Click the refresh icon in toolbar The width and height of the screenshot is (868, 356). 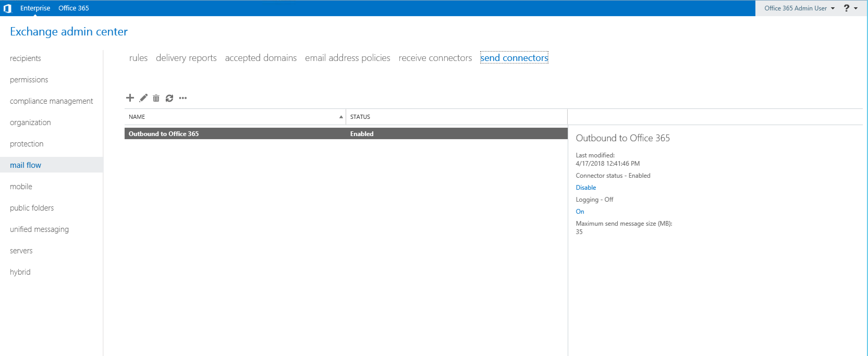click(x=169, y=98)
